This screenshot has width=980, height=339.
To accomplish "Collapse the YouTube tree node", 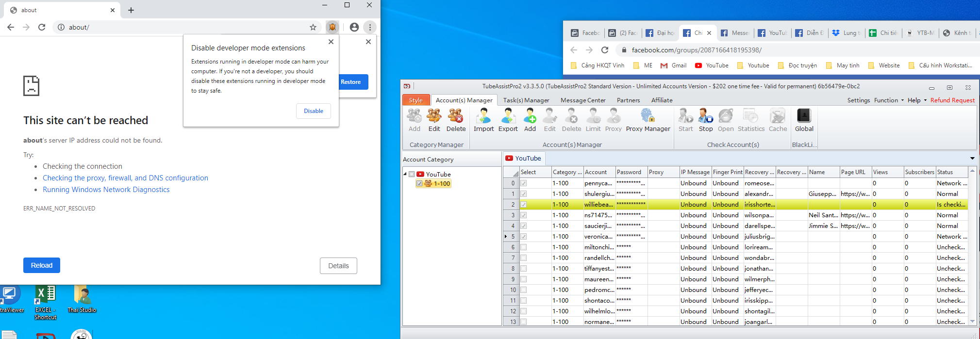I will tap(405, 174).
